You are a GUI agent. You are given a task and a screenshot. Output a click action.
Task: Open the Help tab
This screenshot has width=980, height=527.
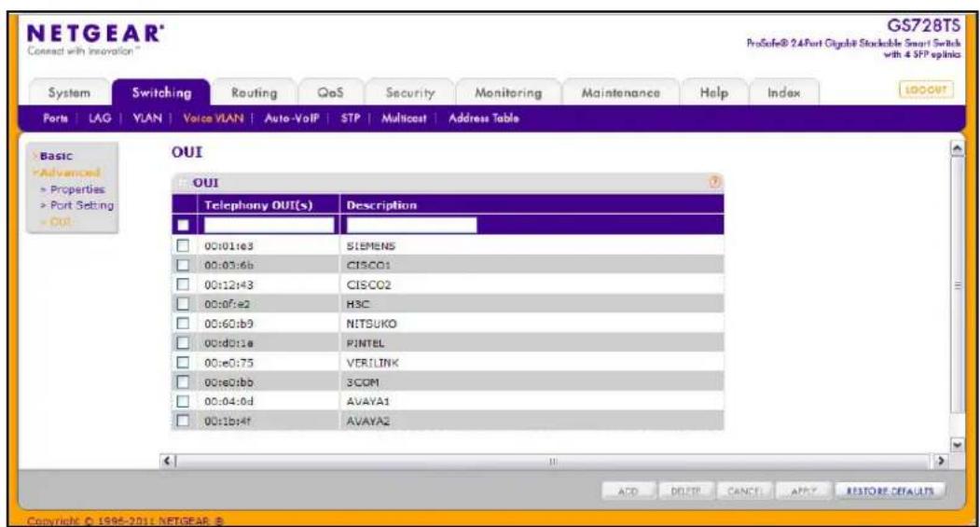coord(713,92)
